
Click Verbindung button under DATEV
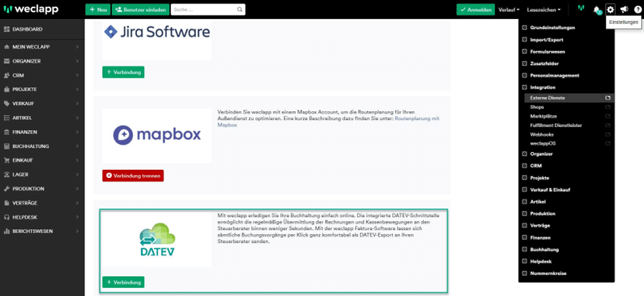point(123,282)
